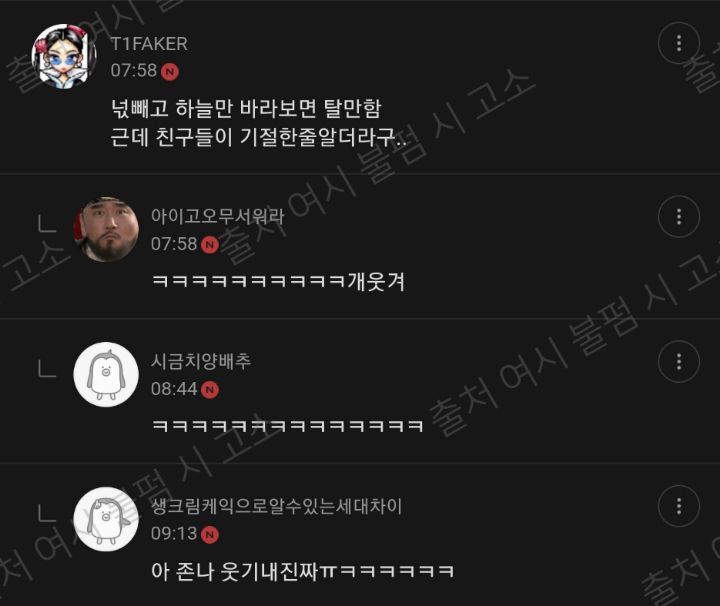The width and height of the screenshot is (720, 606).
Task: Open the 시금치양배추 username
Action: tap(201, 361)
